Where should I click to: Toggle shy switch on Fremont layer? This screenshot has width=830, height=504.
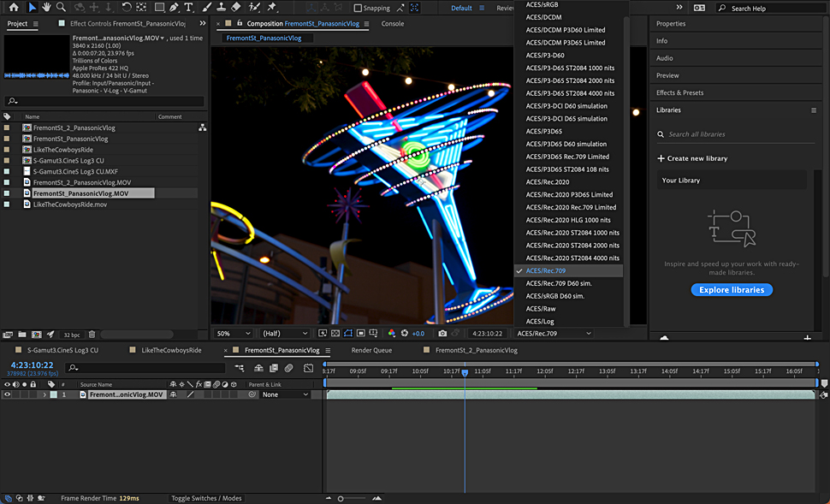173,394
